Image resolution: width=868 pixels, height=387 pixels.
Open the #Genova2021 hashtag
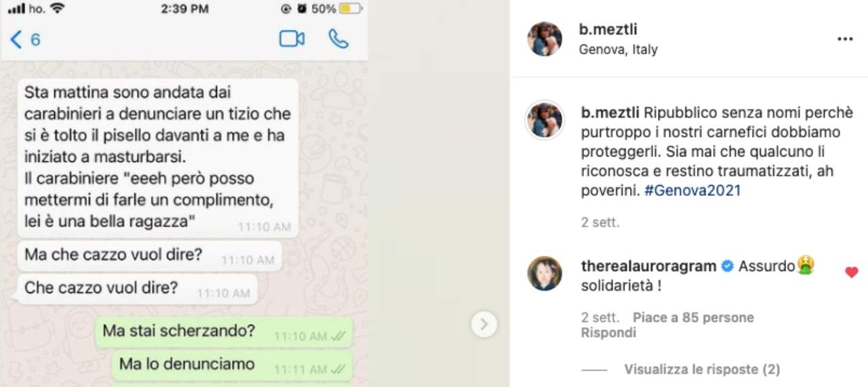pyautogui.click(x=692, y=190)
